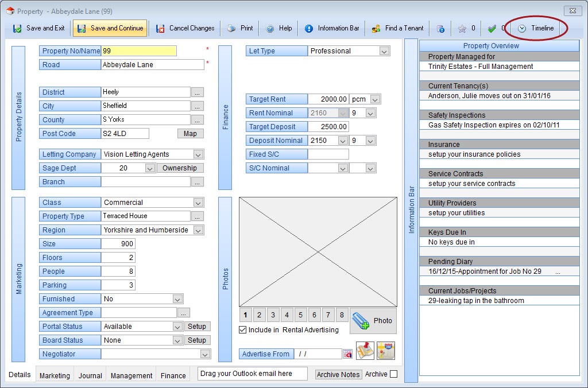The width and height of the screenshot is (588, 388).
Task: Open the Class dropdown
Action: pyautogui.click(x=198, y=203)
